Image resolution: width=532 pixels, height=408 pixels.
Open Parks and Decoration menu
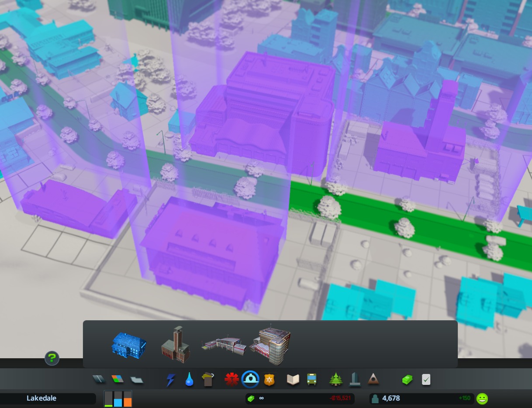pos(335,379)
